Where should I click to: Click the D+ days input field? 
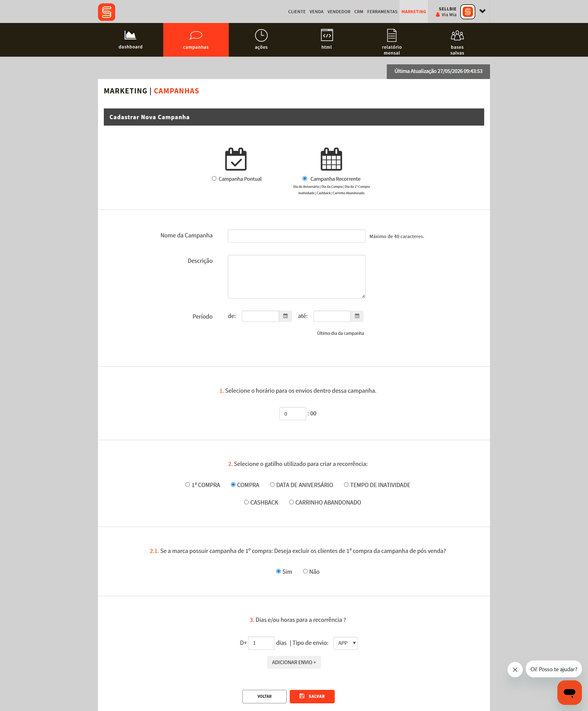click(x=261, y=643)
